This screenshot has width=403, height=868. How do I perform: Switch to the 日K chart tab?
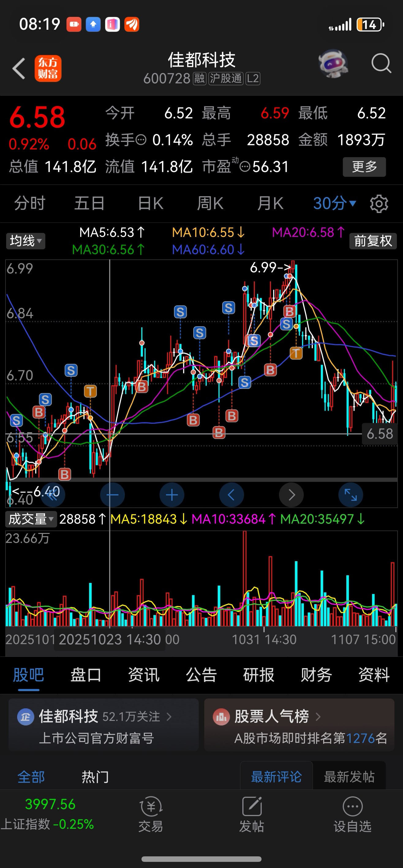point(150,204)
